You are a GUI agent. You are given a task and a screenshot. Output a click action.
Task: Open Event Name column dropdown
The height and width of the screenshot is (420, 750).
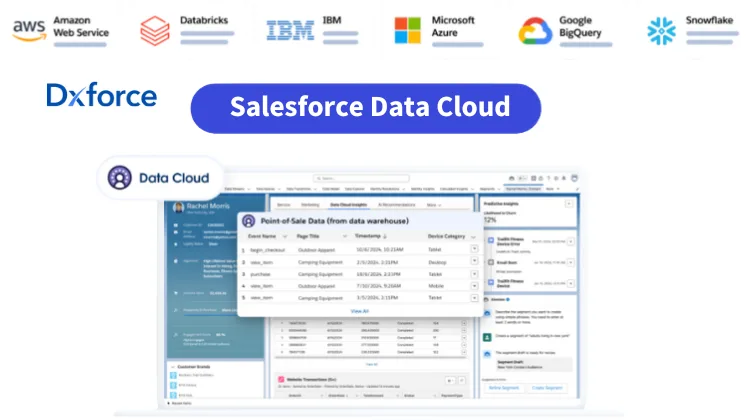coord(285,236)
